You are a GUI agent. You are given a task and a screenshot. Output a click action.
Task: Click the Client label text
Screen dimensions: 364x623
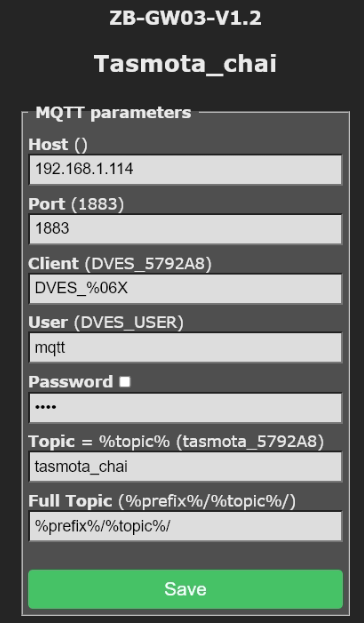pyautogui.click(x=54, y=263)
